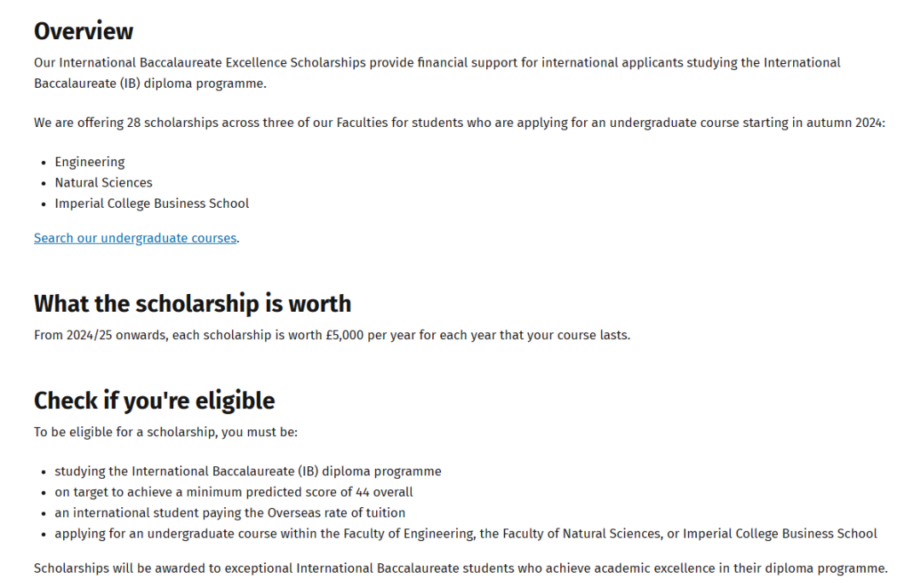The width and height of the screenshot is (921, 588).
Task: Click the Overseas rate of tuition bullet
Action: point(230,513)
